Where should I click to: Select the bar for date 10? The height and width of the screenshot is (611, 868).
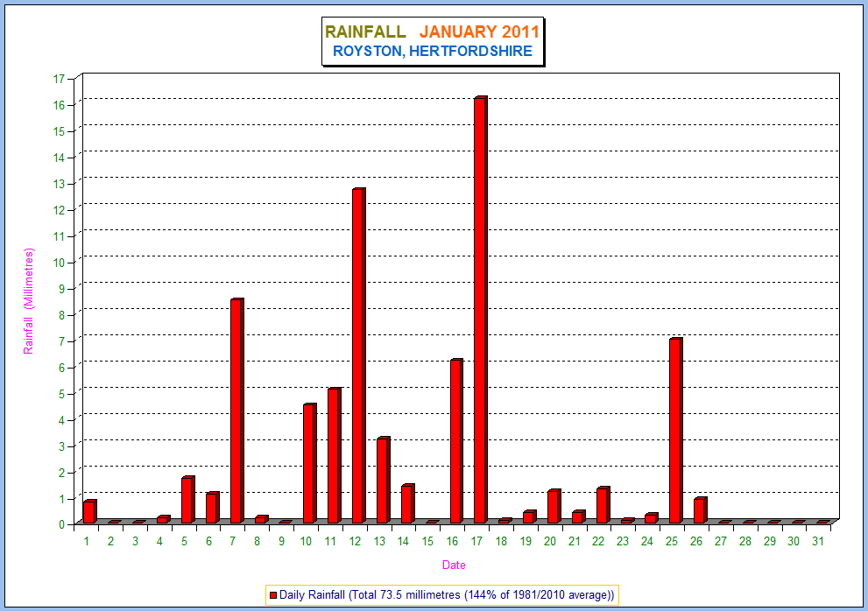tap(310, 463)
